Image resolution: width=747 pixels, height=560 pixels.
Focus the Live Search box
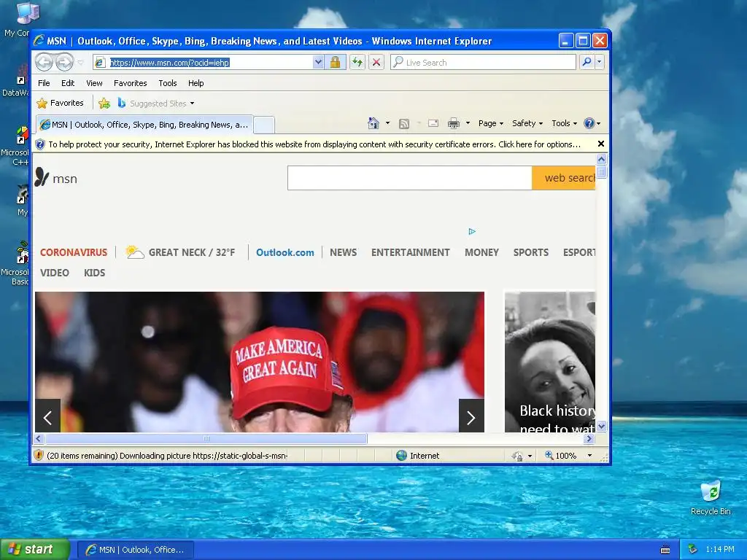pos(483,63)
